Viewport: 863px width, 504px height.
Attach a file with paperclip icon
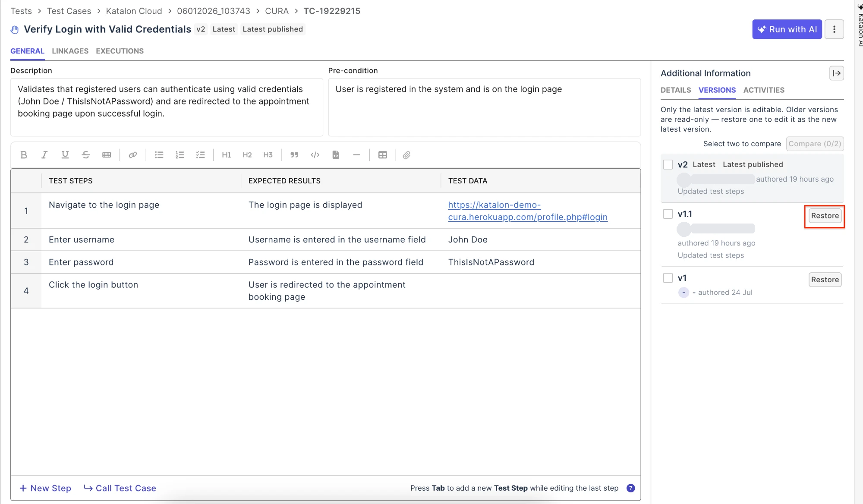pyautogui.click(x=406, y=155)
